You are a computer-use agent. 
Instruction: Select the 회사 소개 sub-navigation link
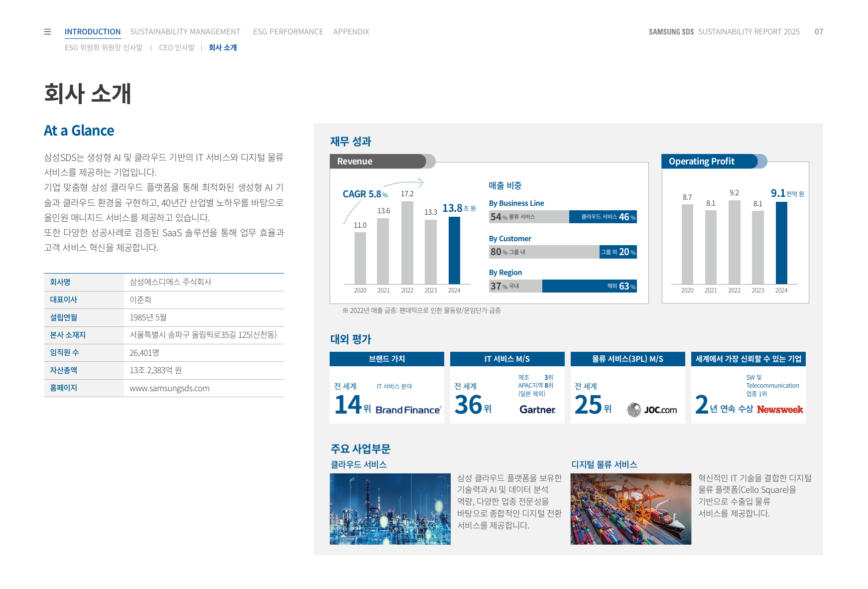[223, 47]
